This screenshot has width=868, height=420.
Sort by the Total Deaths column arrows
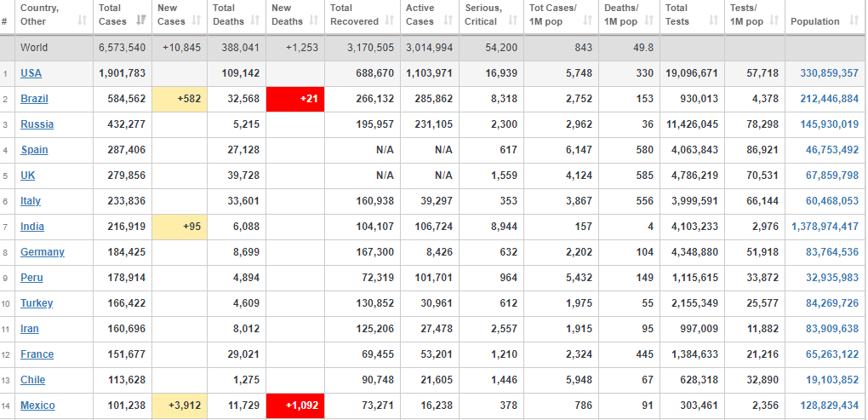point(254,21)
